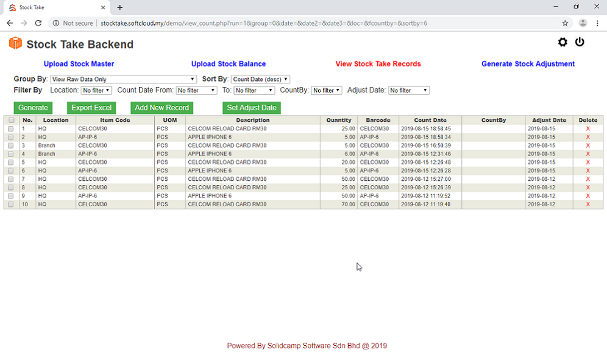Click the browser address bar URL
Screen dimensions: 607x364
tap(262, 23)
